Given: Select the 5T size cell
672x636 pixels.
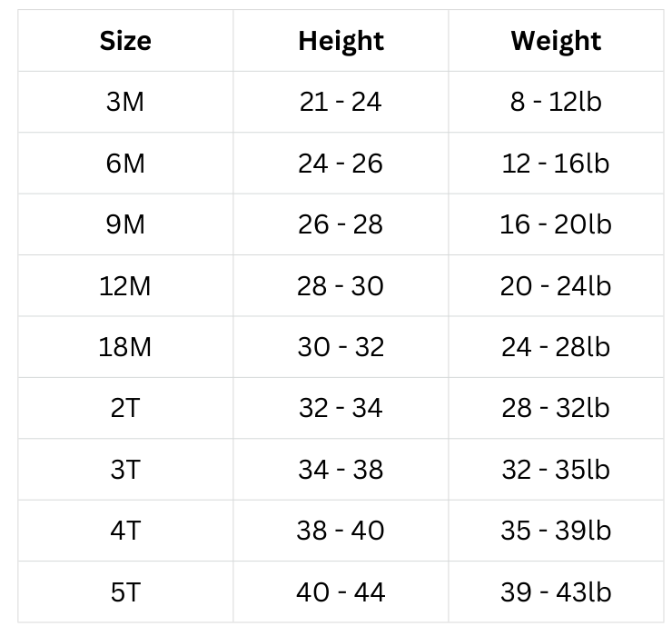Looking at the screenshot, I should pos(125,592).
